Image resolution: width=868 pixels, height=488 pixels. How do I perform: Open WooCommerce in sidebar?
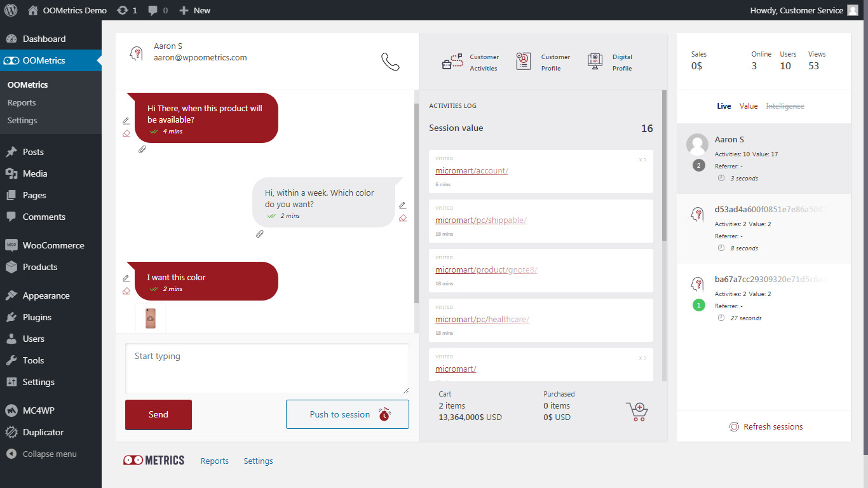pyautogui.click(x=51, y=245)
